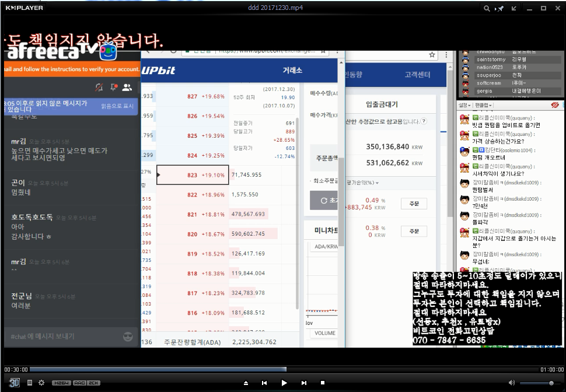Screen dimensions: 566x392
Task: Toggle 3D mode button
Action: pyautogui.click(x=15, y=383)
